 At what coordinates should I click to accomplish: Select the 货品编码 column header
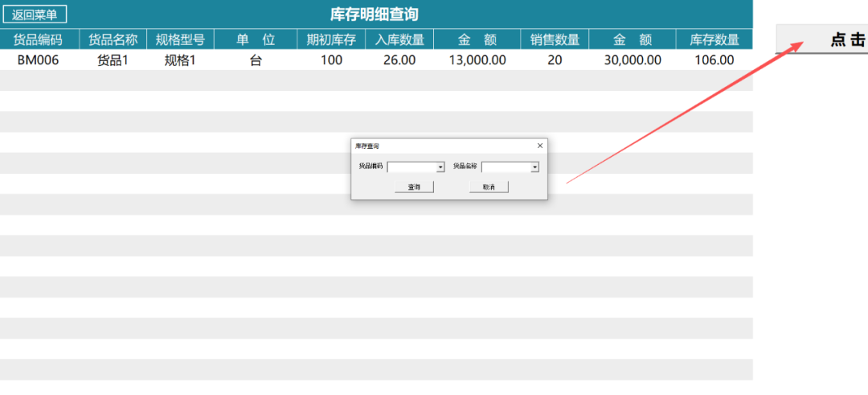point(38,39)
